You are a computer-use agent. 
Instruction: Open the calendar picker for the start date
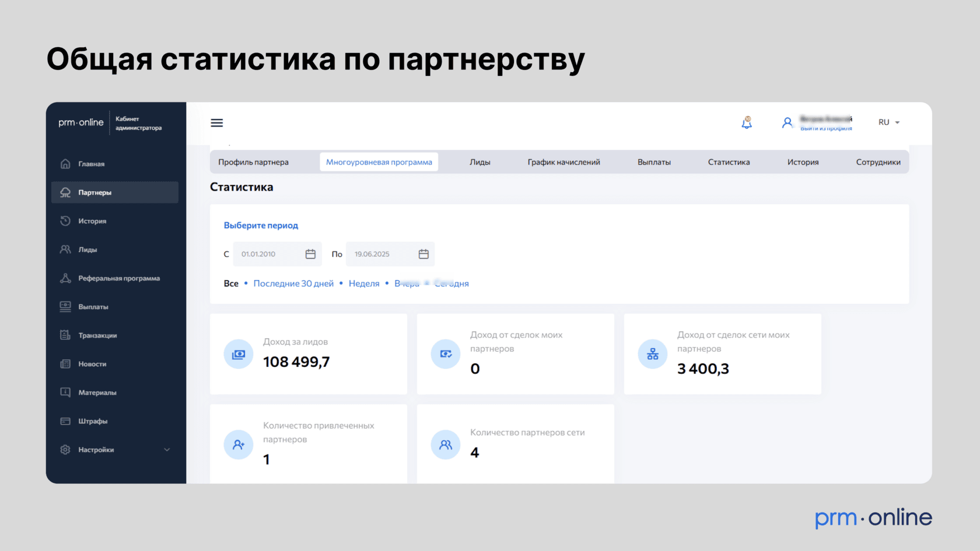point(310,254)
